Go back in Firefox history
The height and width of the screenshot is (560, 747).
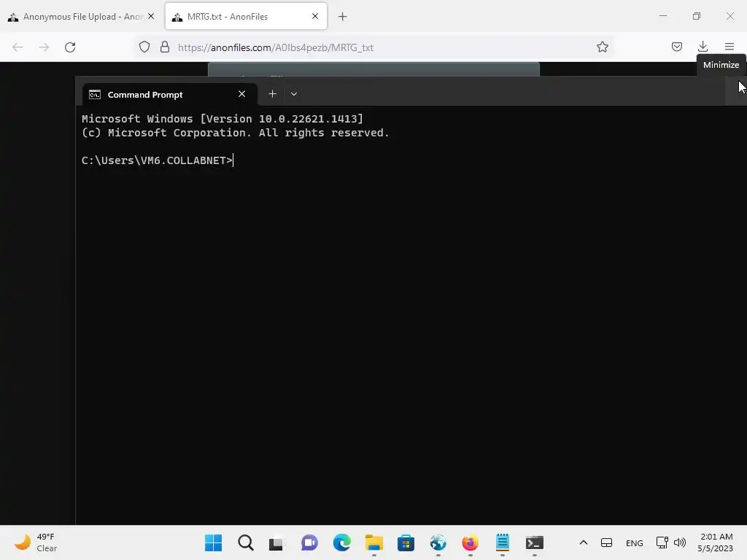18,47
